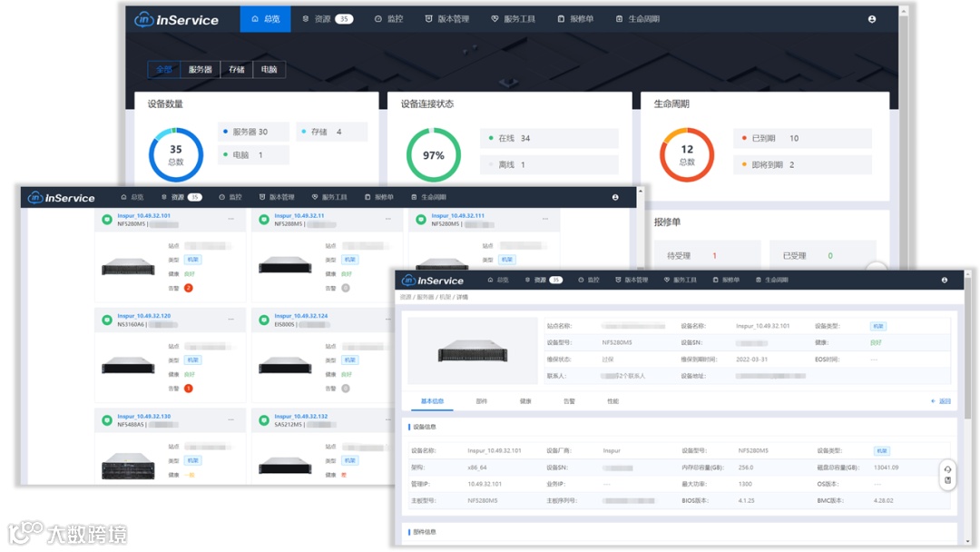The width and height of the screenshot is (980, 552).
Task: Click floating clipboard icon below headset icon
Action: pyautogui.click(x=947, y=481)
